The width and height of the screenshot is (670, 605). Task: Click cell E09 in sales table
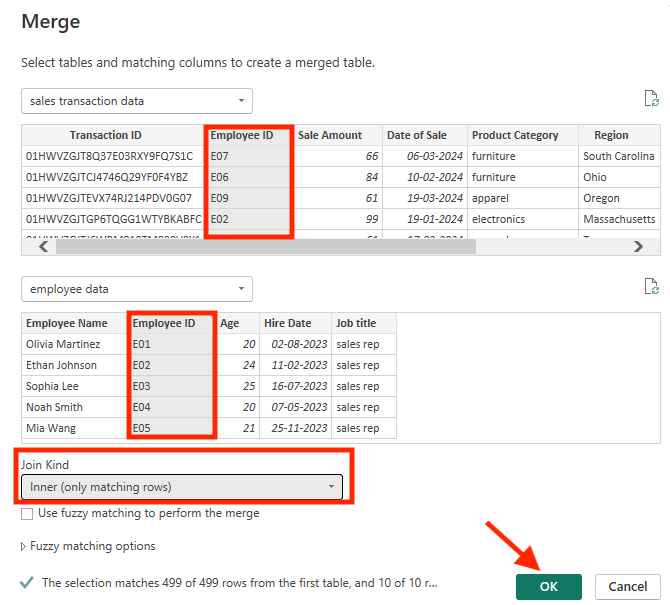[x=249, y=198]
